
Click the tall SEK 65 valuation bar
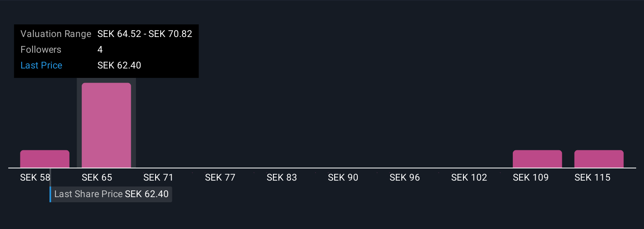coord(106,125)
